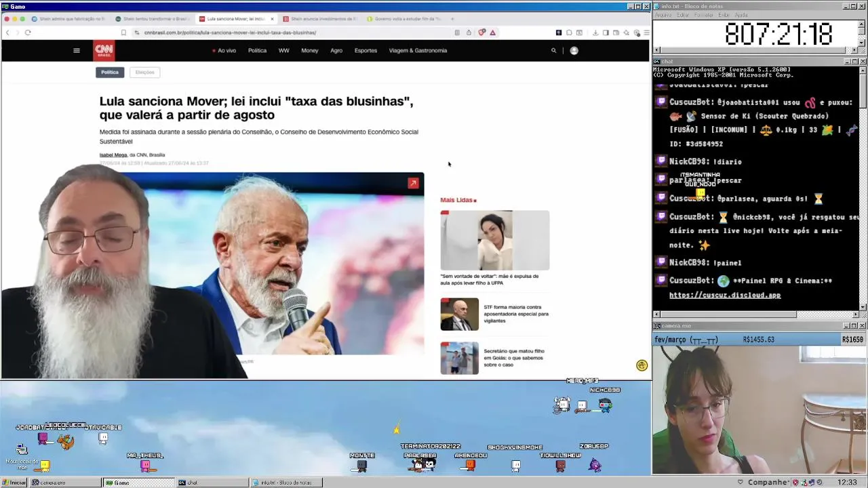The image size is (868, 488).
Task: Switch to Shein anuncia investimentos tab
Action: (319, 19)
